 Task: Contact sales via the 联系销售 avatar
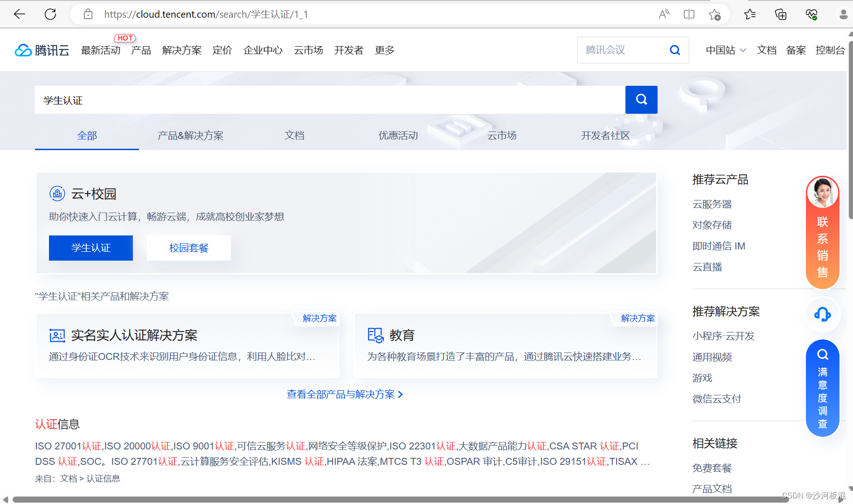coord(823,192)
